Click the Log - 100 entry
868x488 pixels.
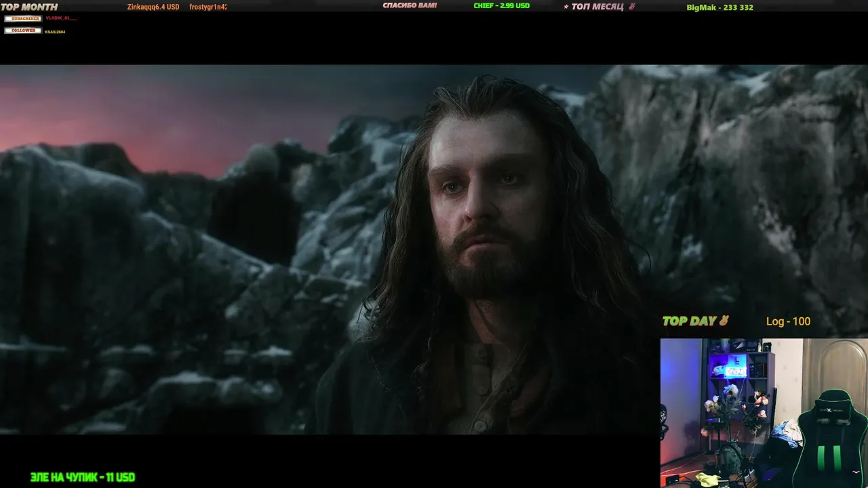(x=788, y=321)
